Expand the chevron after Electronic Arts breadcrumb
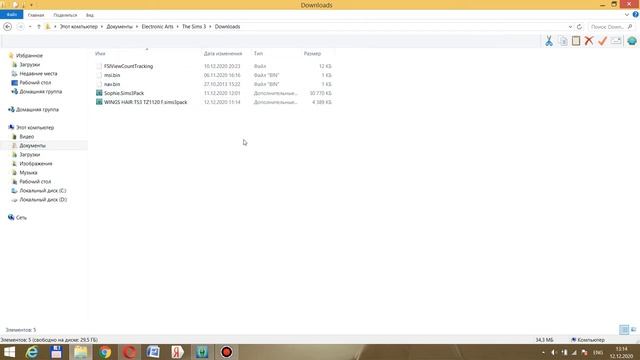The image size is (640, 360). [x=178, y=27]
